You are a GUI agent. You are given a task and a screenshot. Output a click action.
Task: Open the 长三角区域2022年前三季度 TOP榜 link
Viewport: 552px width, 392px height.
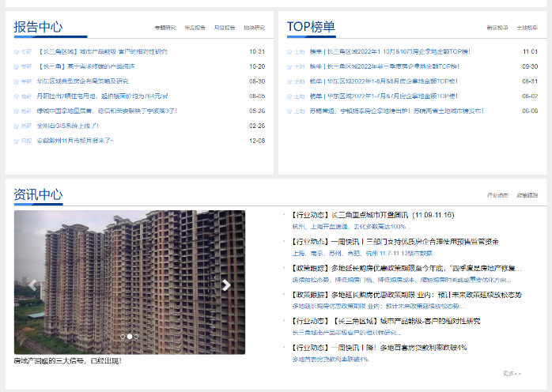pos(384,66)
